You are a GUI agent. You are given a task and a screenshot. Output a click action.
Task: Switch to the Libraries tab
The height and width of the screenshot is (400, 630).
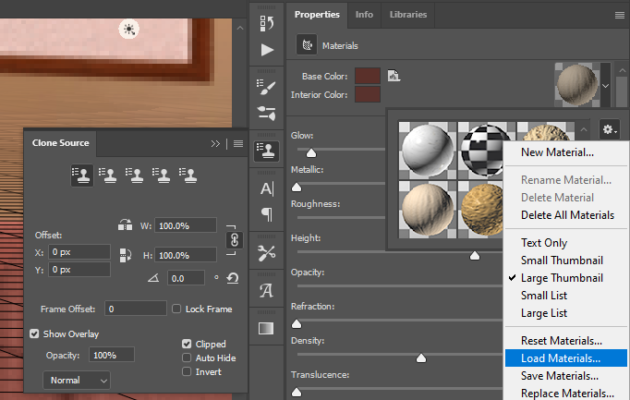(x=408, y=15)
